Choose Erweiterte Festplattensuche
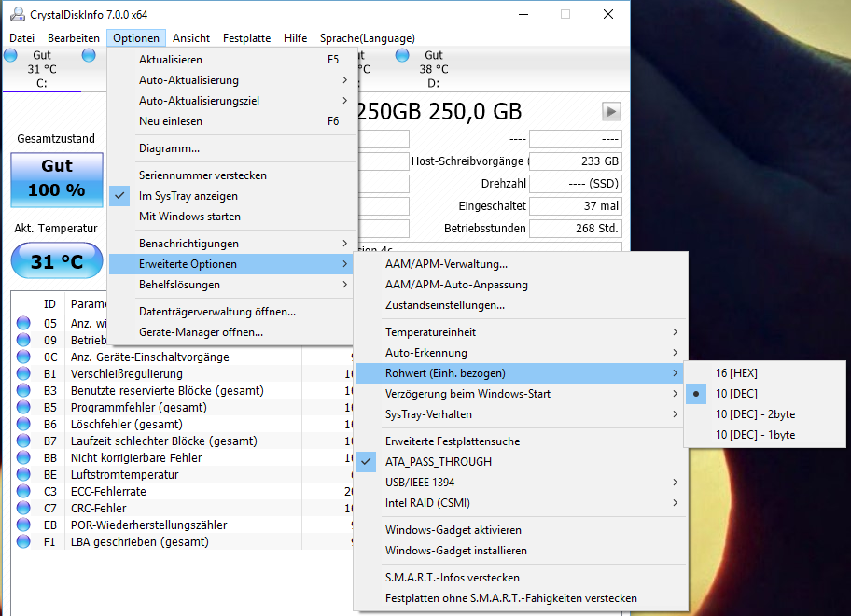The height and width of the screenshot is (616, 851). (521, 441)
